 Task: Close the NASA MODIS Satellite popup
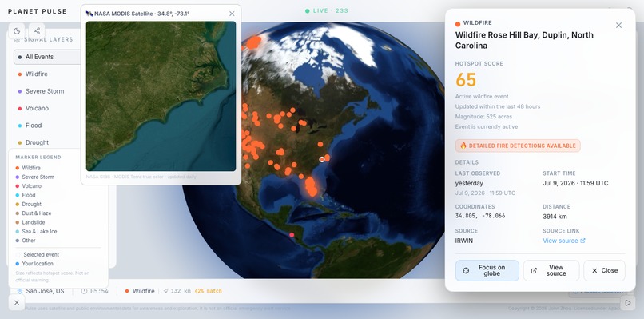point(232,14)
